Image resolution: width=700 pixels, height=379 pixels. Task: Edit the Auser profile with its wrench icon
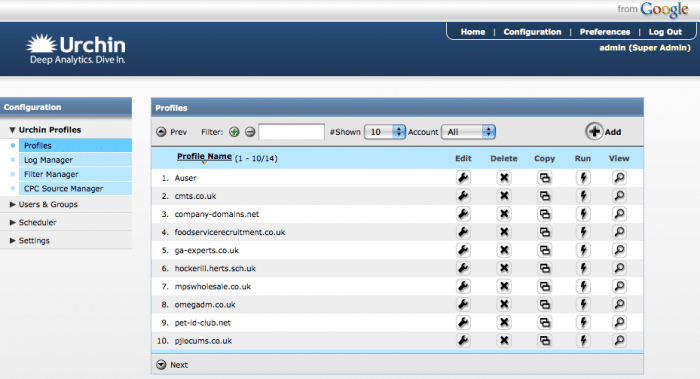[x=463, y=178]
